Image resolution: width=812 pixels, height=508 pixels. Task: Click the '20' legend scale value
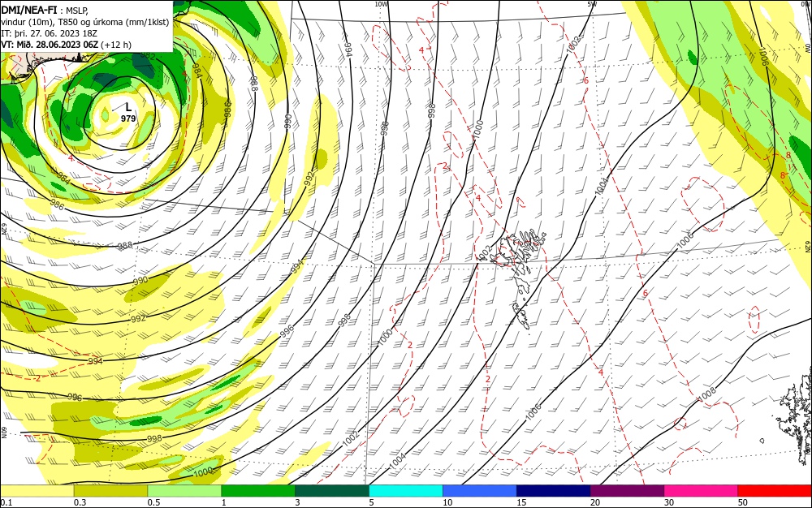pos(595,502)
